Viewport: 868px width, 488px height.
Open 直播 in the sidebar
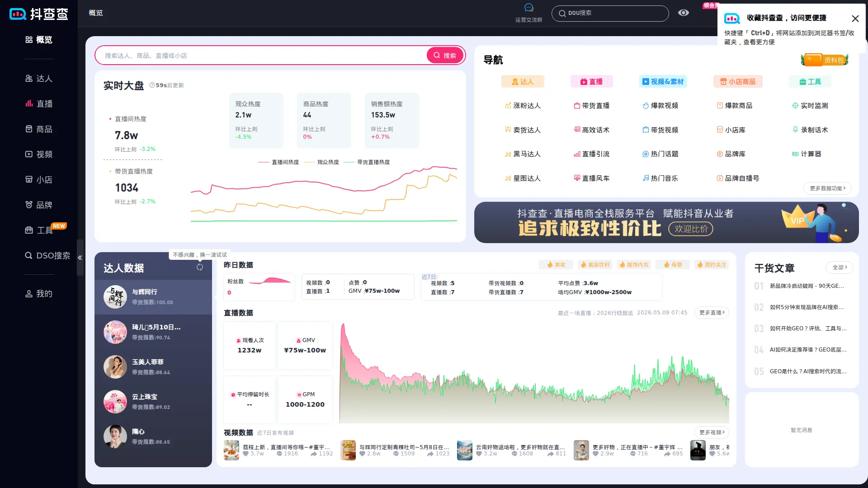tap(39, 104)
